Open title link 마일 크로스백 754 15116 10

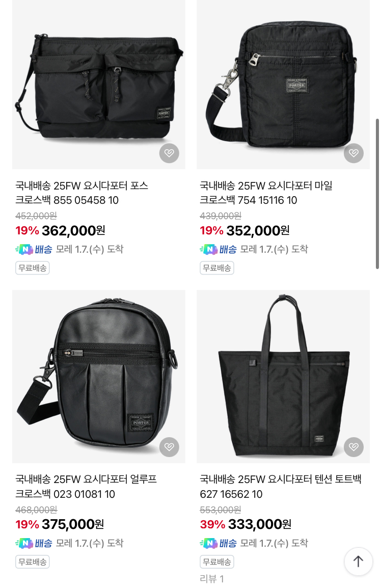[266, 193]
